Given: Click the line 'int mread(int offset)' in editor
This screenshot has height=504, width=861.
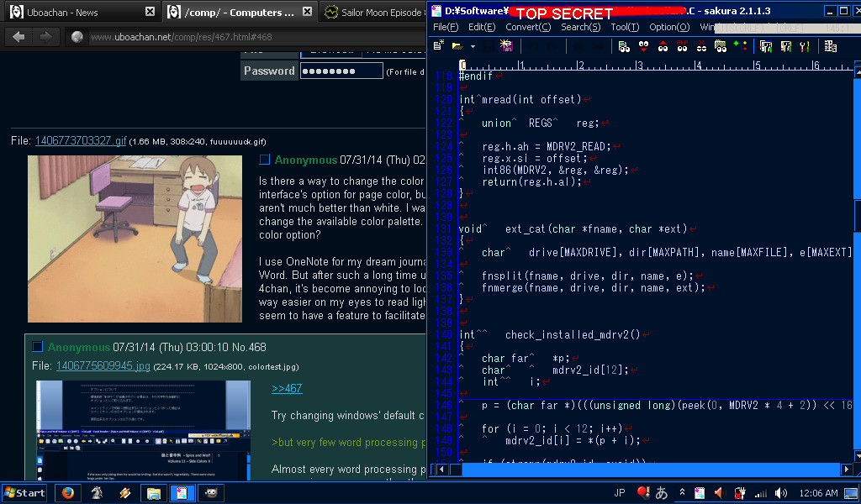Looking at the screenshot, I should (520, 99).
